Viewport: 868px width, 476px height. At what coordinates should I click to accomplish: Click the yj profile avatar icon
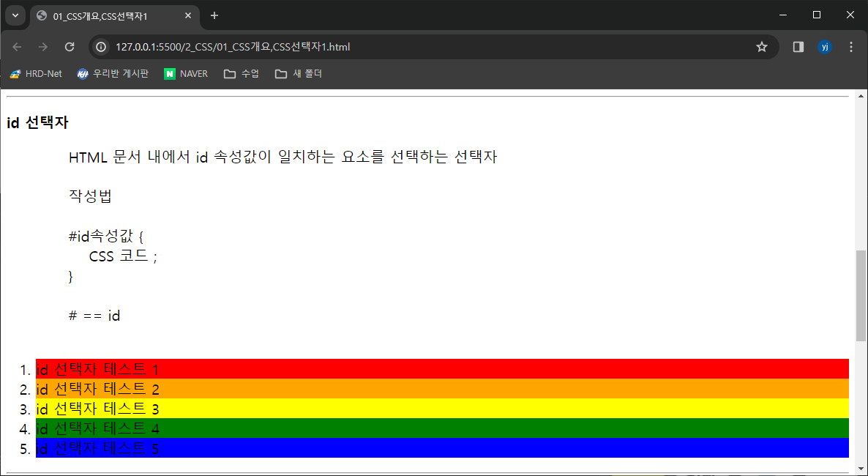825,46
